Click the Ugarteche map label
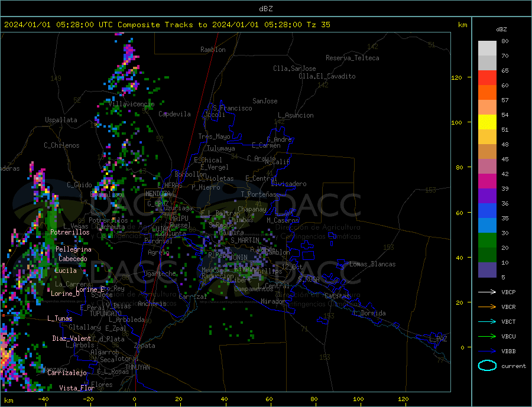Screen dimensions: 532x407 (x=160, y=273)
